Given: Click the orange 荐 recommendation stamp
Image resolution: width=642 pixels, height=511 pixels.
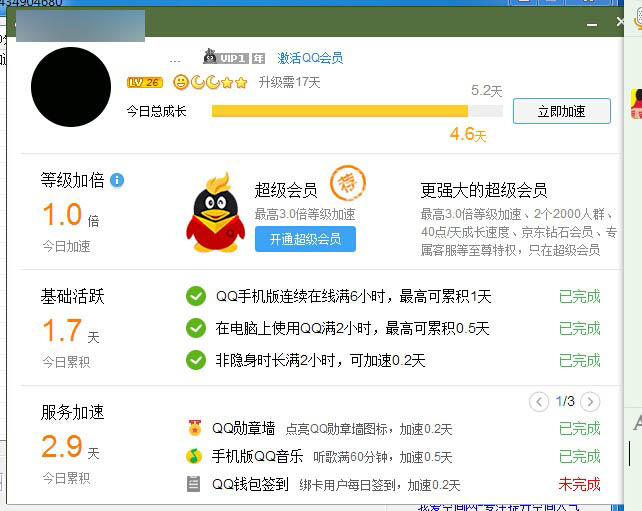Looking at the screenshot, I should pyautogui.click(x=348, y=183).
